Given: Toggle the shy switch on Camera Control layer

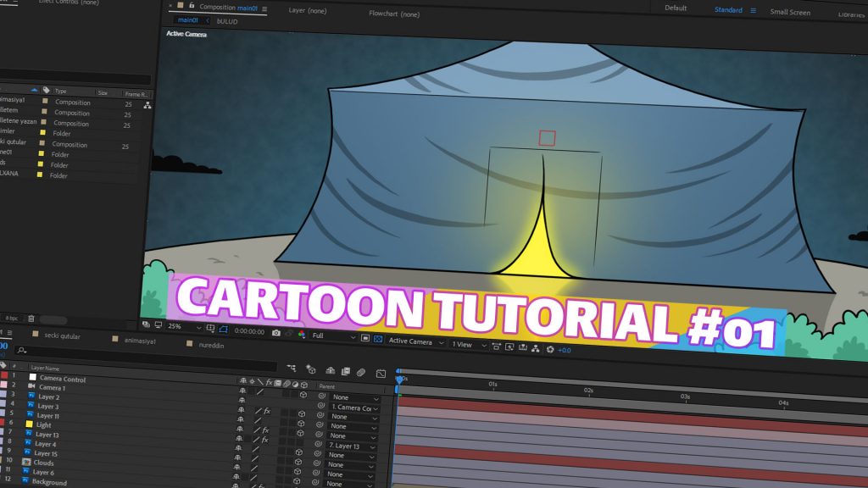Looking at the screenshot, I should point(242,391).
